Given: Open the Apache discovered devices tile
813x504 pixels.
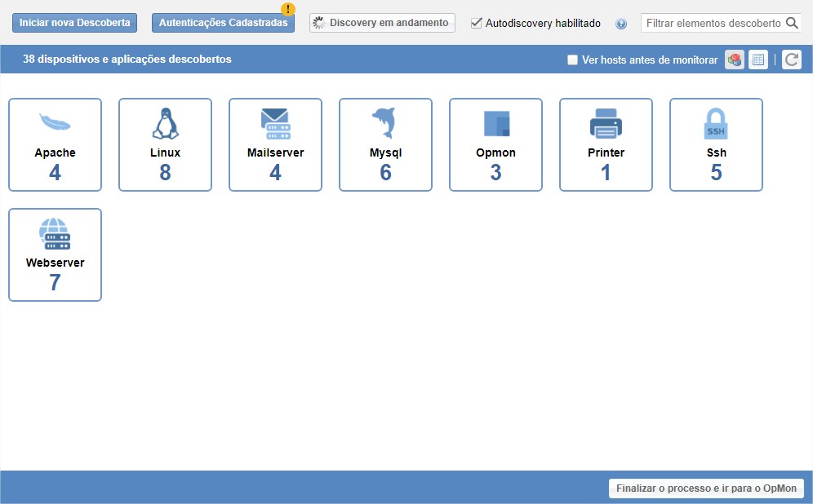Looking at the screenshot, I should (x=55, y=145).
